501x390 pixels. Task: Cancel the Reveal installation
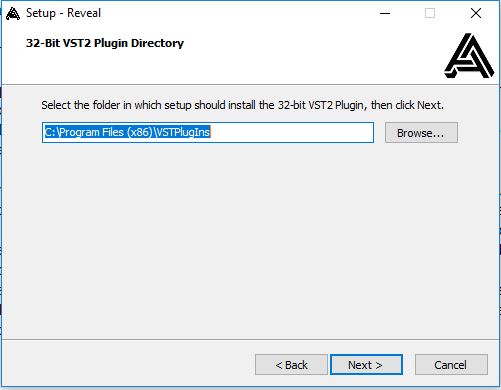point(451,365)
